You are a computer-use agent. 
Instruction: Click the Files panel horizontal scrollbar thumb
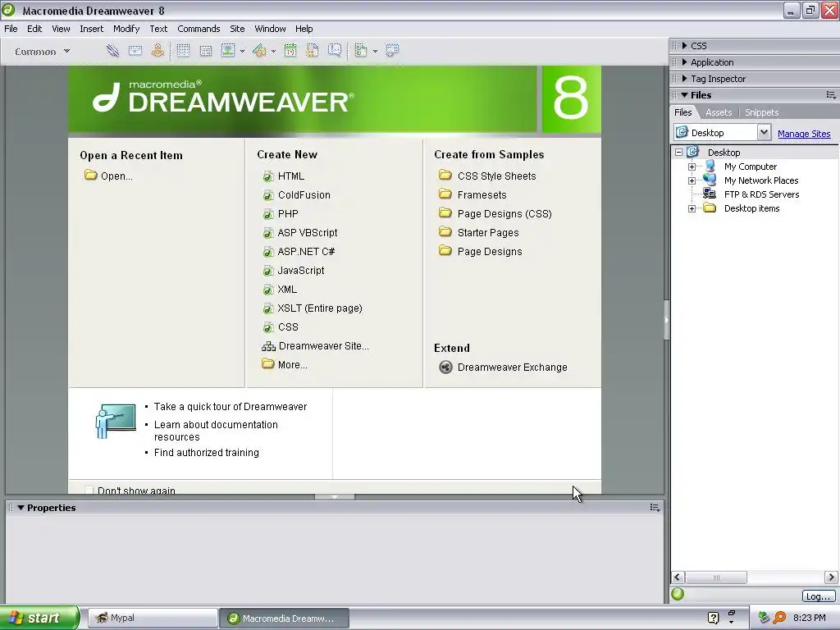click(x=715, y=577)
